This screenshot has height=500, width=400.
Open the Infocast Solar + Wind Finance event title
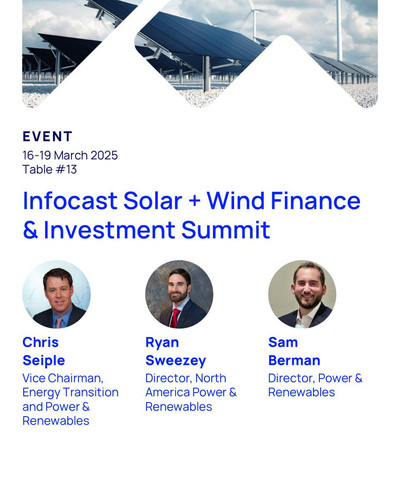point(191,215)
